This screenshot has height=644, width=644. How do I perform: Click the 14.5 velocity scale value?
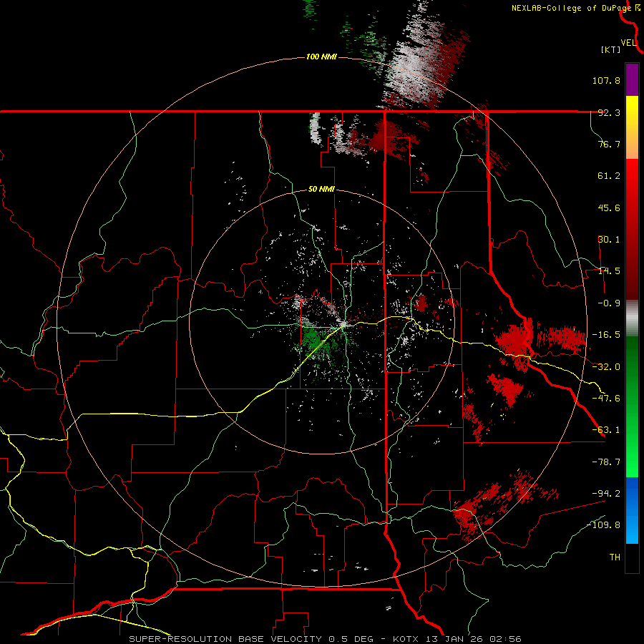click(x=609, y=271)
